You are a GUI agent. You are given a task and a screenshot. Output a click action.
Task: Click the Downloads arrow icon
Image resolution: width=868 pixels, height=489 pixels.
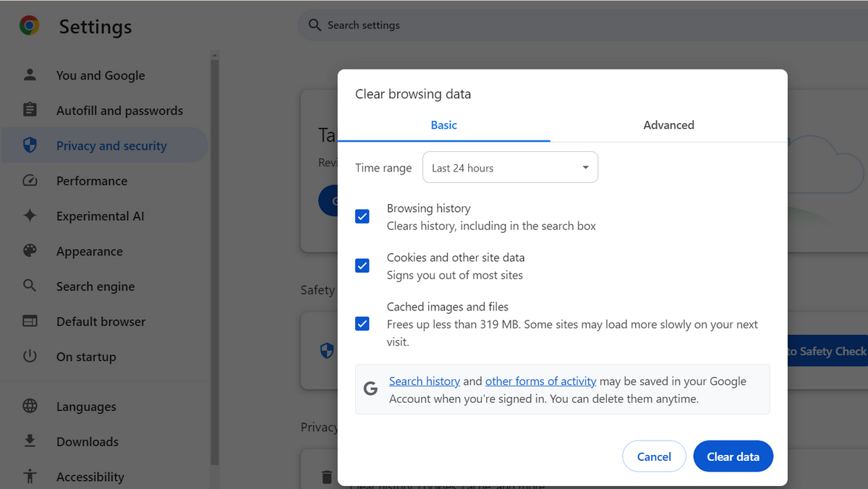pos(30,441)
